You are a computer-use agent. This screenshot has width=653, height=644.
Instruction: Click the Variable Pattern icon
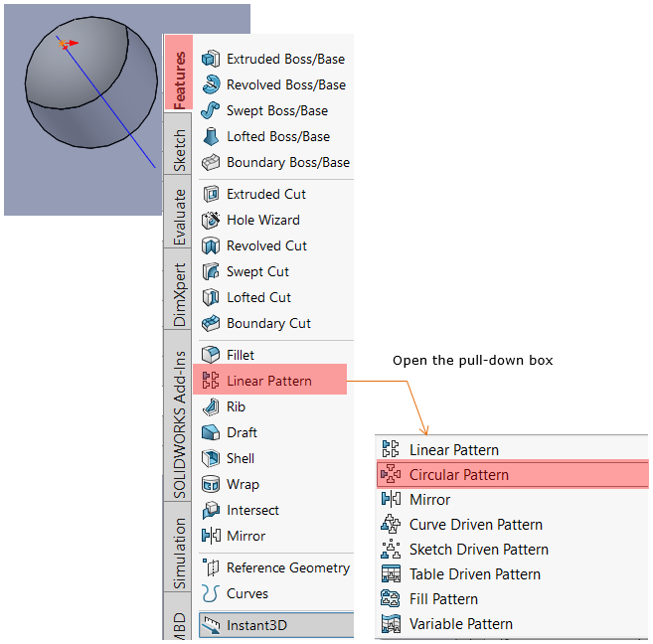[x=391, y=623]
